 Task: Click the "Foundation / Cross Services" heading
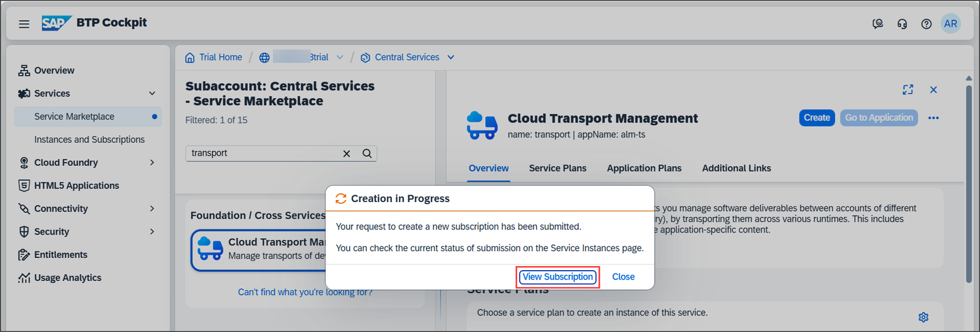click(258, 216)
